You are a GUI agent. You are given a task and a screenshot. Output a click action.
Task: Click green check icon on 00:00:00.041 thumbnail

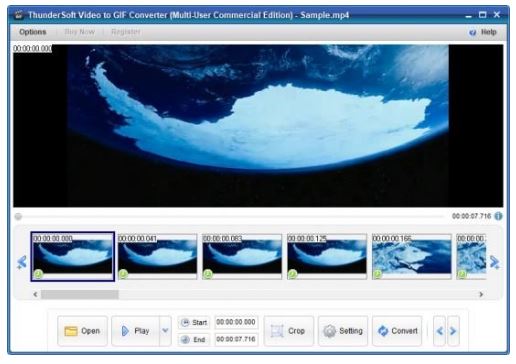click(123, 274)
